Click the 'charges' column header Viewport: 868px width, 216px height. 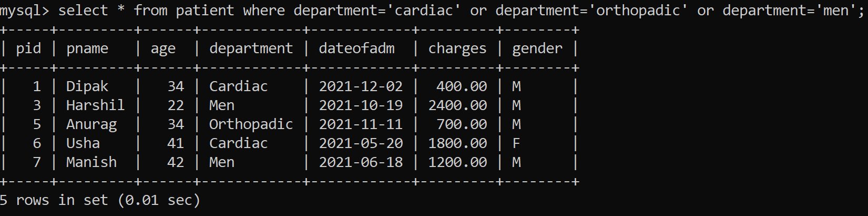457,49
